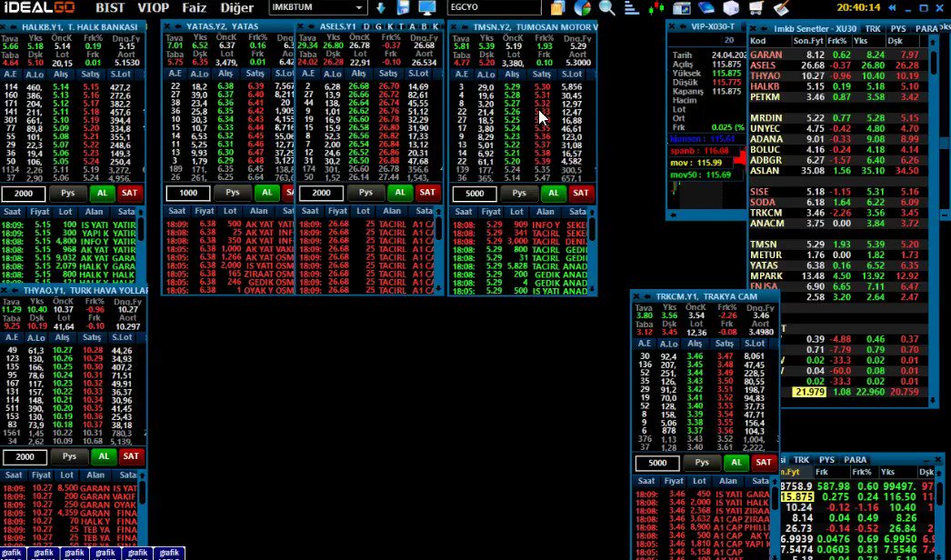The image size is (951, 560).
Task: Click the pin arrow icon of THYAO.Y1 window
Action: tap(15, 290)
